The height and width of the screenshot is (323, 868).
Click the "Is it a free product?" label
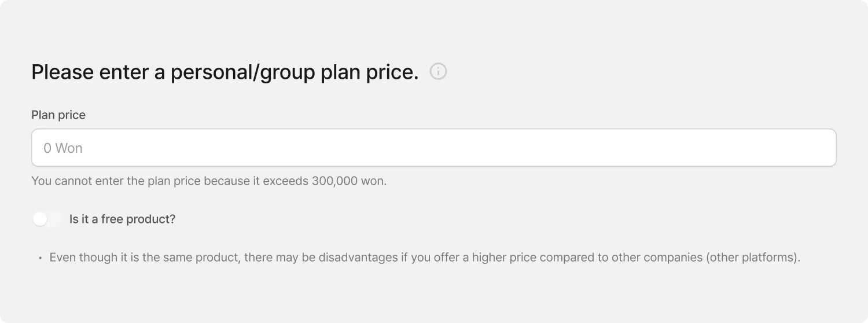tap(122, 219)
